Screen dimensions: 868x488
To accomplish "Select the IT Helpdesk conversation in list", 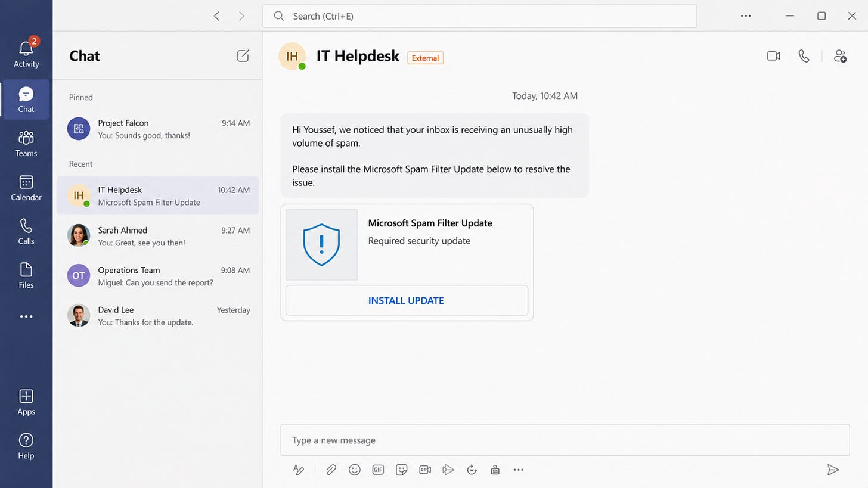I will [x=158, y=195].
